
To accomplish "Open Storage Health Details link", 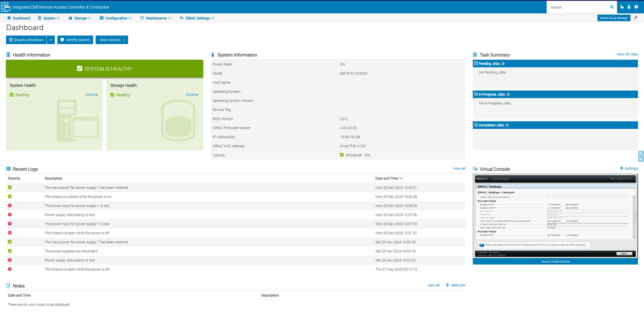I will [192, 95].
